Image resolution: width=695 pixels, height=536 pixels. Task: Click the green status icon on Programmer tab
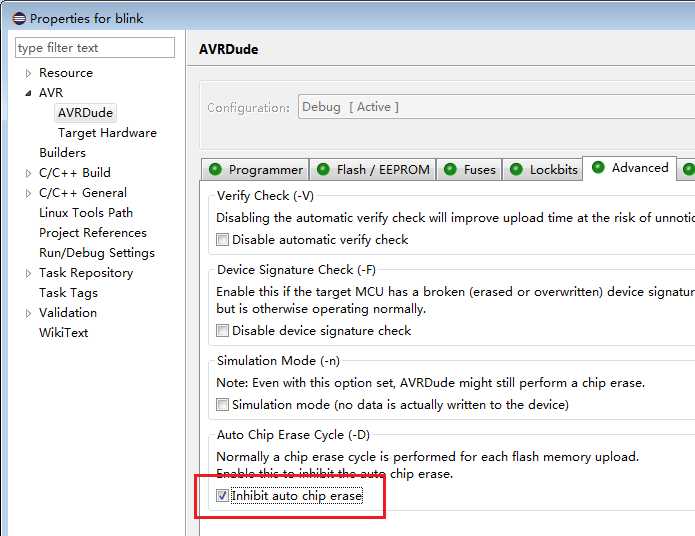(x=215, y=169)
